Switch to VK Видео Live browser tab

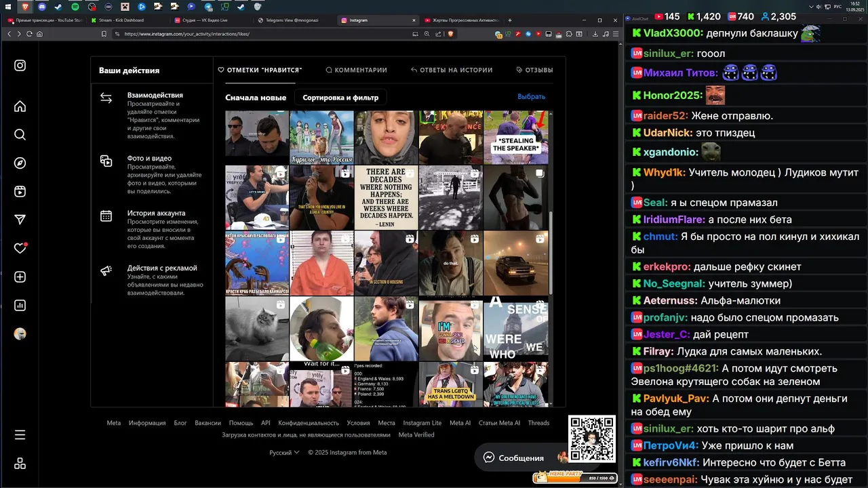[210, 20]
